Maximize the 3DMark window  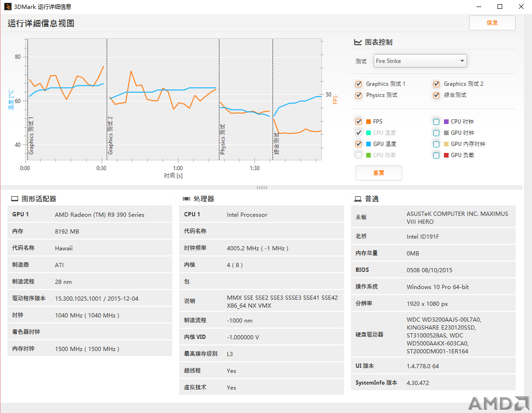tap(500, 7)
